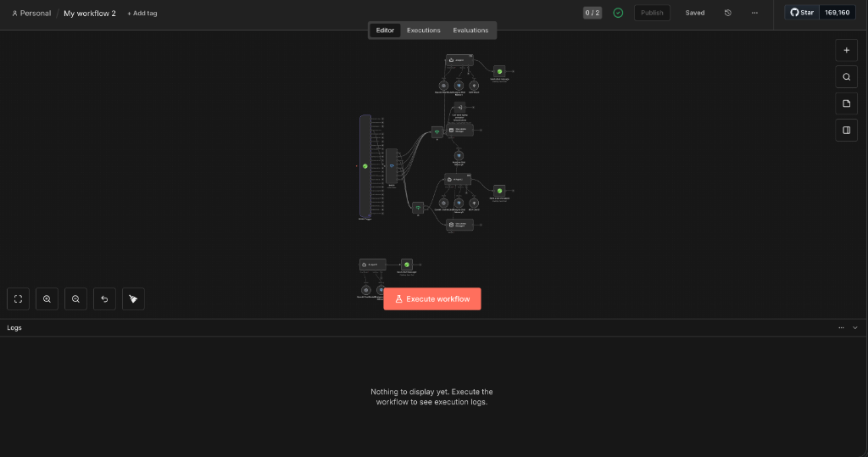The height and width of the screenshot is (457, 868).
Task: Open the three-dot workflow options menu
Action: (x=754, y=13)
